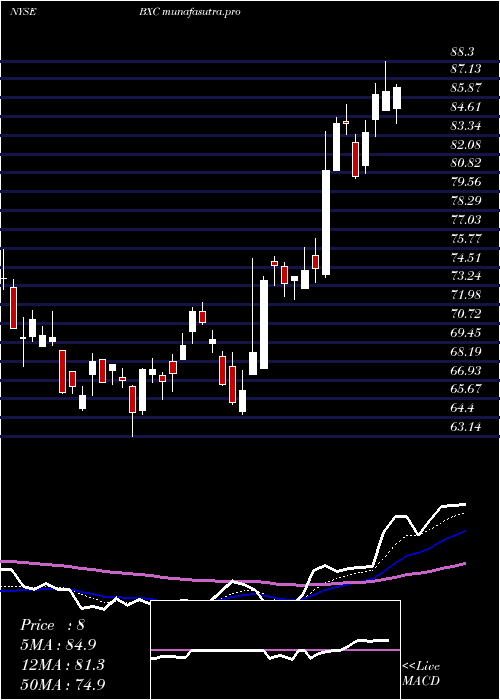Image resolution: width=500 pixels, height=700 pixels.
Task: Click the 70.72 price axis label
Action: [467, 314]
